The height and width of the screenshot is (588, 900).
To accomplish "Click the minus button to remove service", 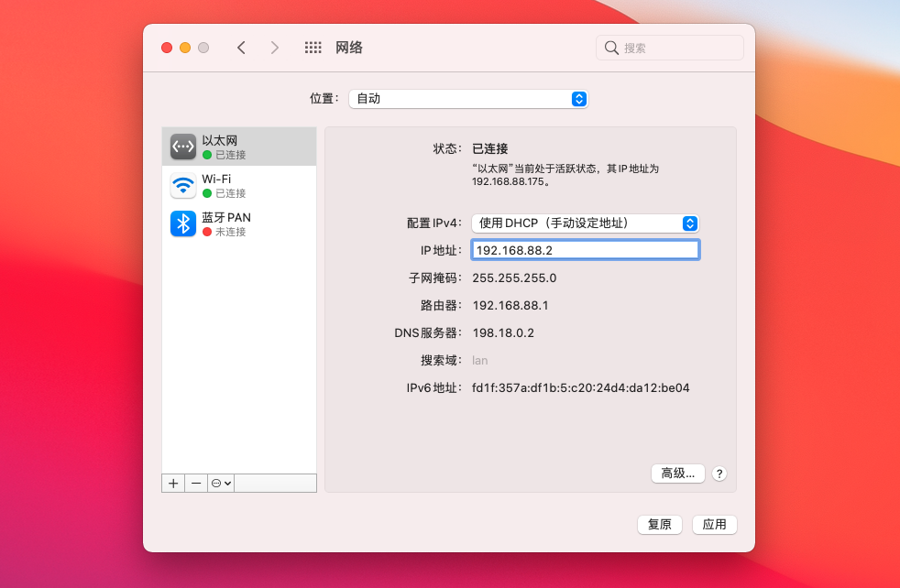I will point(196,483).
